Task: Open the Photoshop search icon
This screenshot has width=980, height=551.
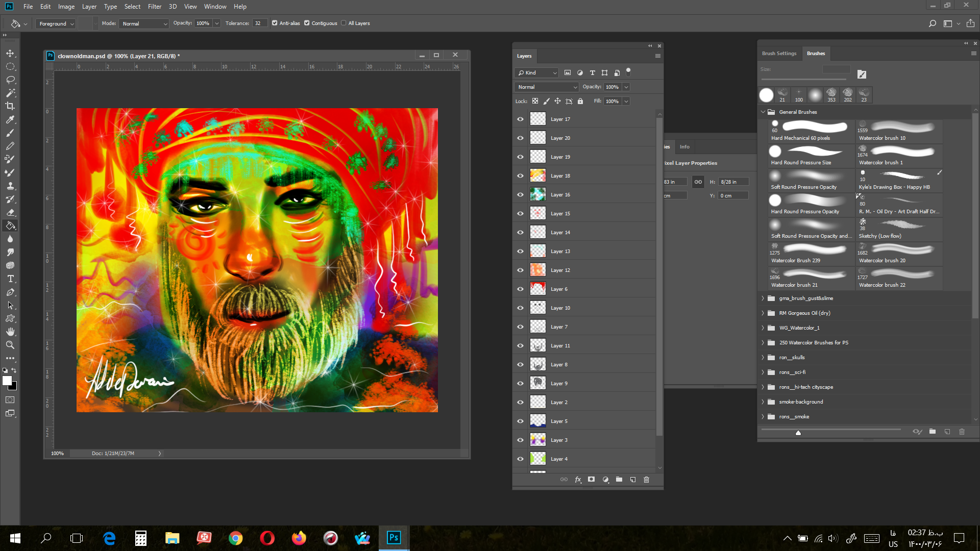Action: [932, 23]
